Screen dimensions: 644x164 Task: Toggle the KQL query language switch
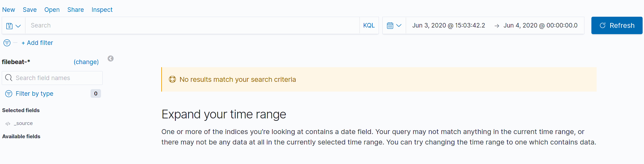coord(369,25)
